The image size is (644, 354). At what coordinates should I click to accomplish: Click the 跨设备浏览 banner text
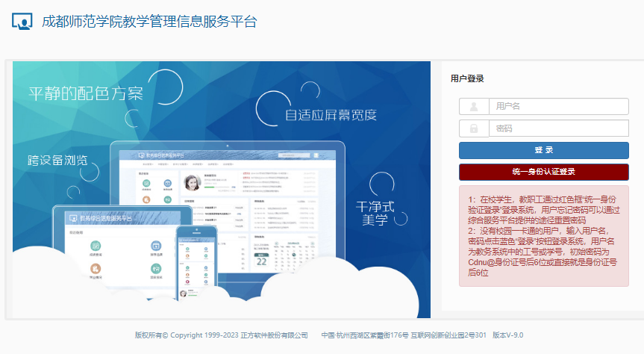click(x=57, y=160)
